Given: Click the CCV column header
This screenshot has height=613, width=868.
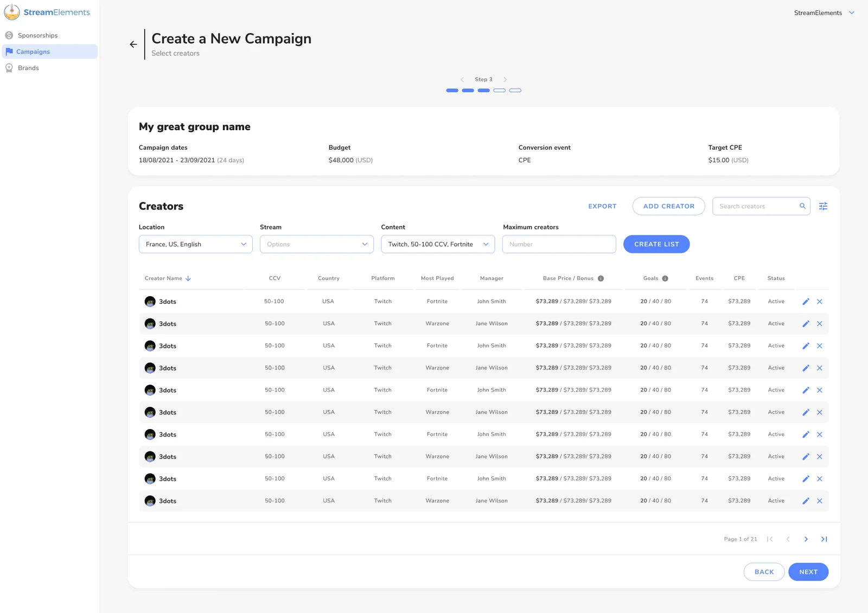Looking at the screenshot, I should coord(275,278).
